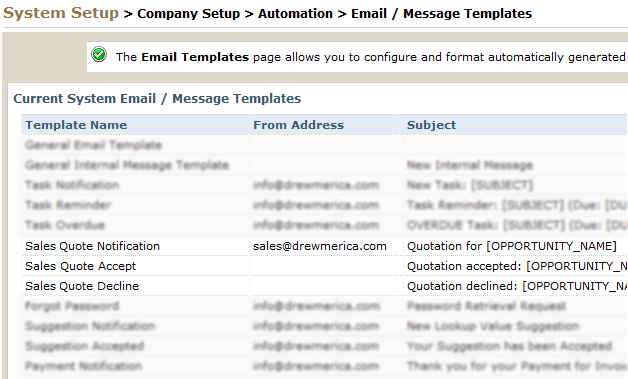Open the Sales Quote Decline template

82,286
